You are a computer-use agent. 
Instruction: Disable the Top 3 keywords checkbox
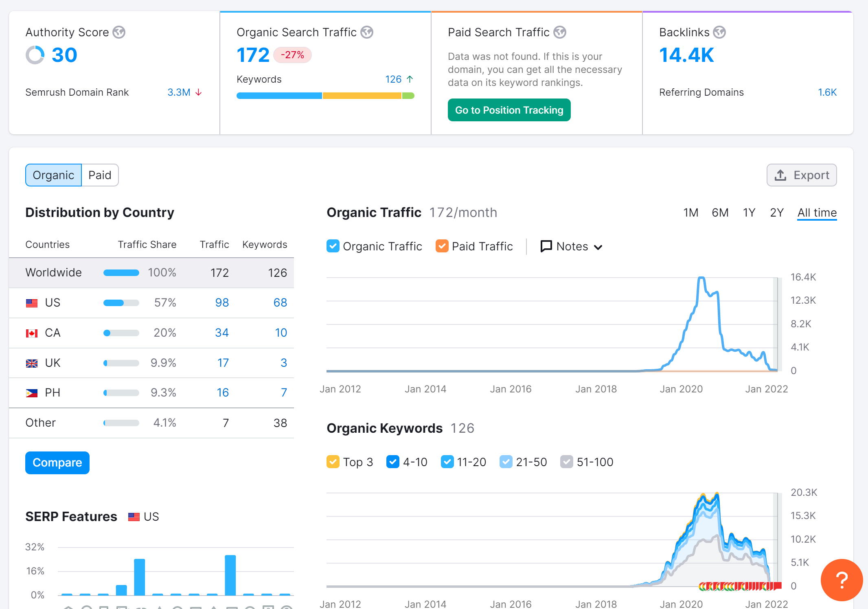(x=333, y=462)
